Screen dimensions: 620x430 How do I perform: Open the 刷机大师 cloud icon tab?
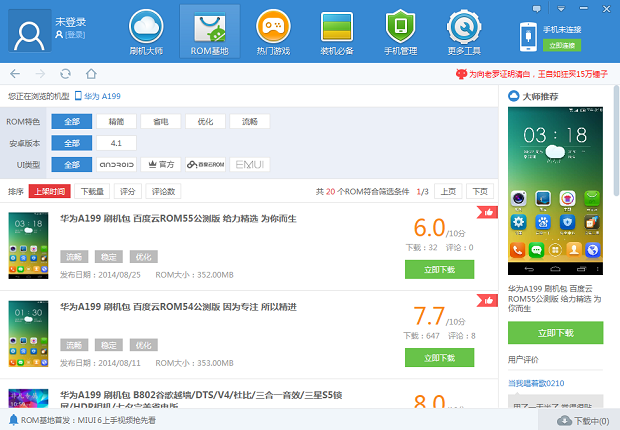tap(146, 31)
